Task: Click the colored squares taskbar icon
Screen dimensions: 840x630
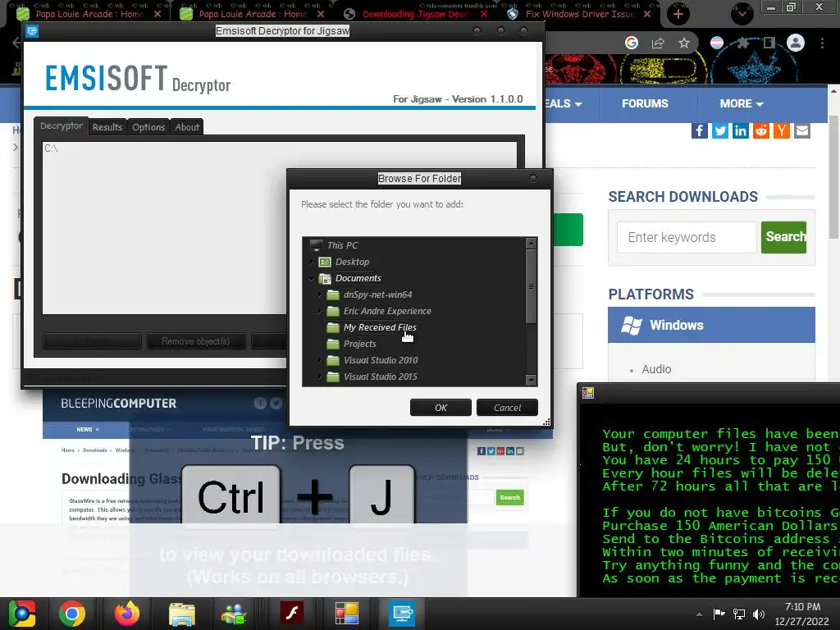Action: click(347, 614)
